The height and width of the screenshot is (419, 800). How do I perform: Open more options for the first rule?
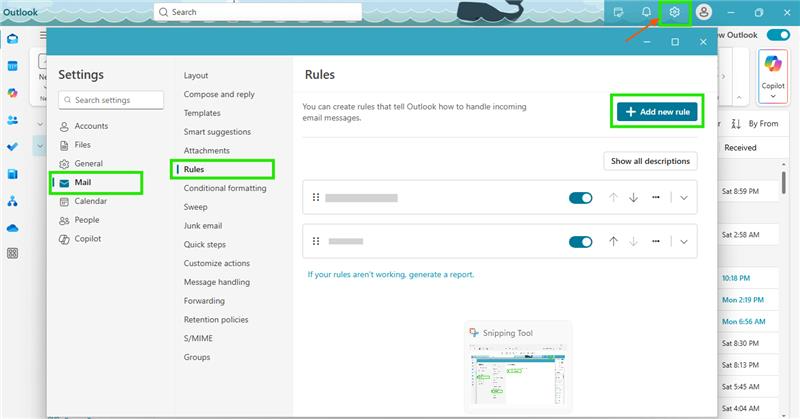pyautogui.click(x=656, y=198)
